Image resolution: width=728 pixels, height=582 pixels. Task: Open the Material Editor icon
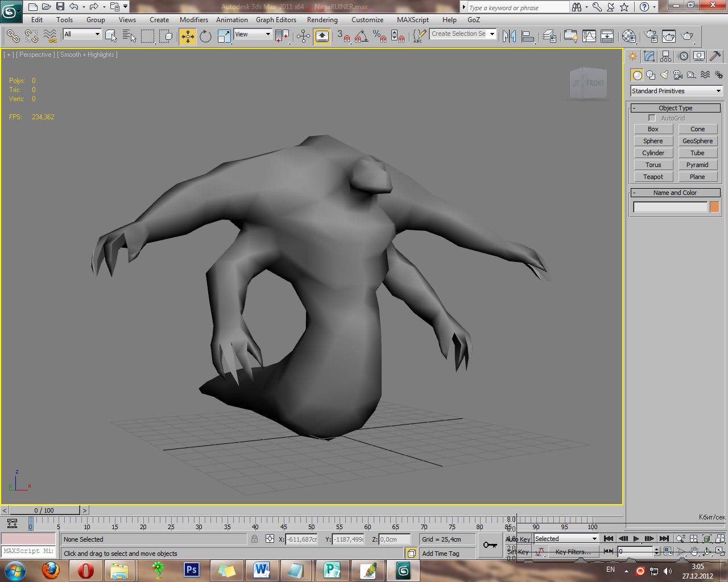[x=628, y=36]
